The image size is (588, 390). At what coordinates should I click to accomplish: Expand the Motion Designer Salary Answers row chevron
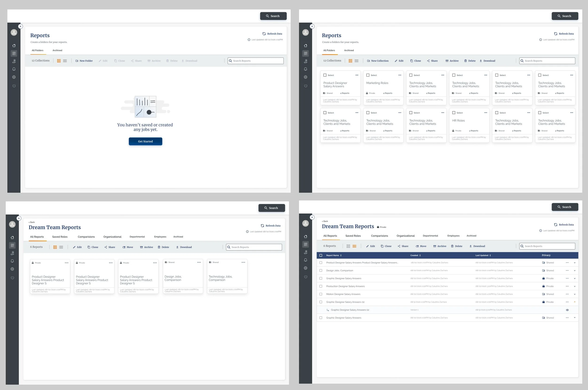(575, 294)
